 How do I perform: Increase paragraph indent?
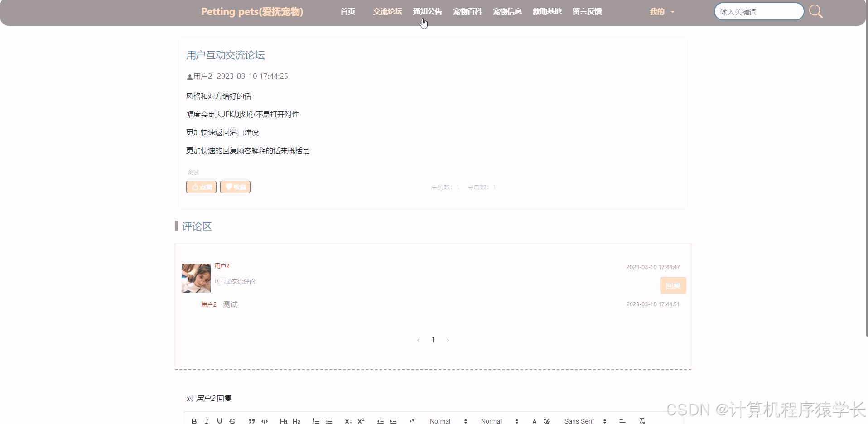pyautogui.click(x=393, y=421)
